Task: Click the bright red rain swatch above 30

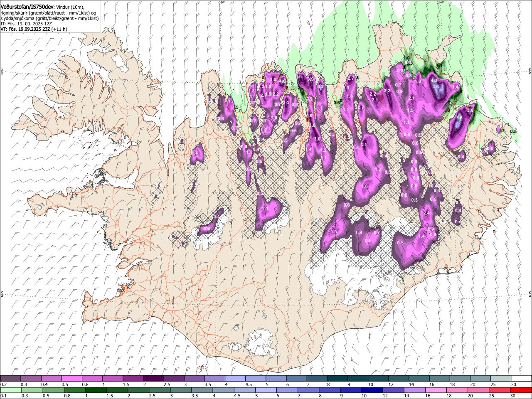Action: (521, 390)
